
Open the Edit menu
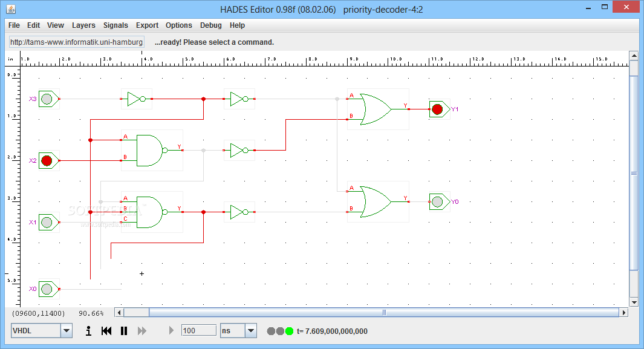click(33, 25)
